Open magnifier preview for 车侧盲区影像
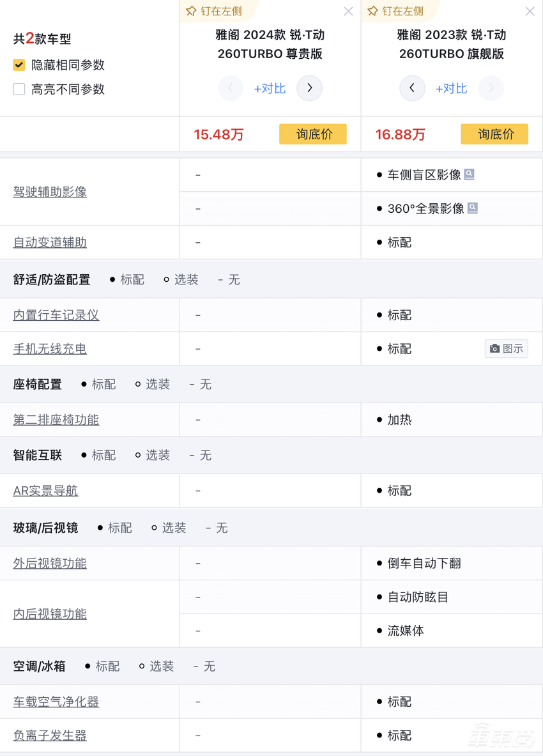Image resolution: width=543 pixels, height=756 pixels. 470,174
